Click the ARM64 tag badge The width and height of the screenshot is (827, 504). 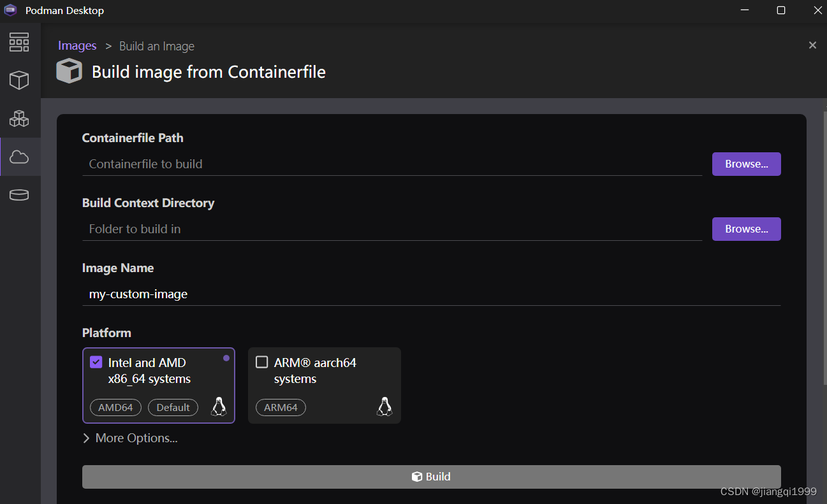281,407
